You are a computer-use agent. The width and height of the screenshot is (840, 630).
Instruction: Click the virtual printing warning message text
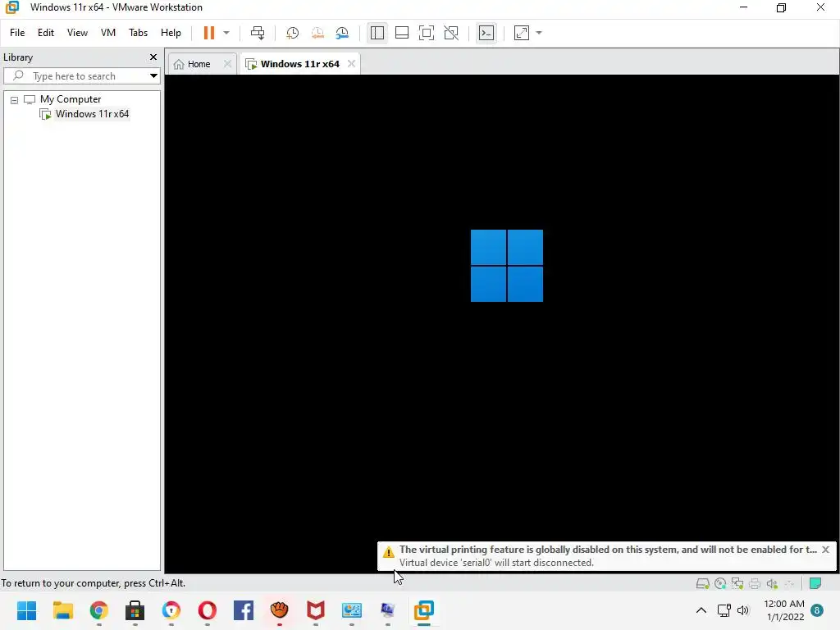click(608, 549)
